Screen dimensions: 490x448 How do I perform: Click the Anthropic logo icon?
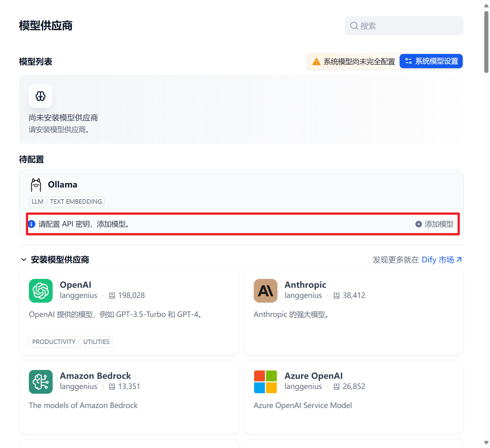pos(265,291)
